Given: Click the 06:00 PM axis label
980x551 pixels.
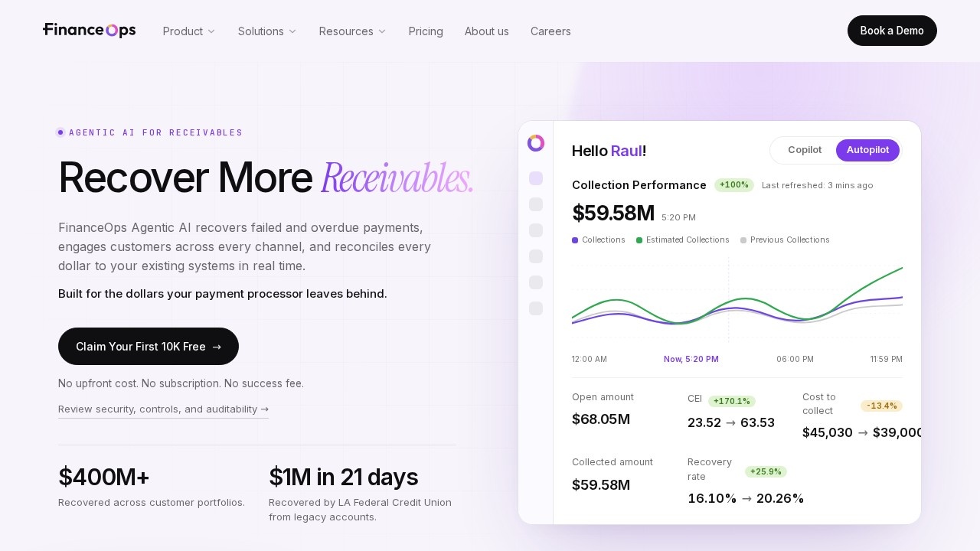Looking at the screenshot, I should (795, 359).
